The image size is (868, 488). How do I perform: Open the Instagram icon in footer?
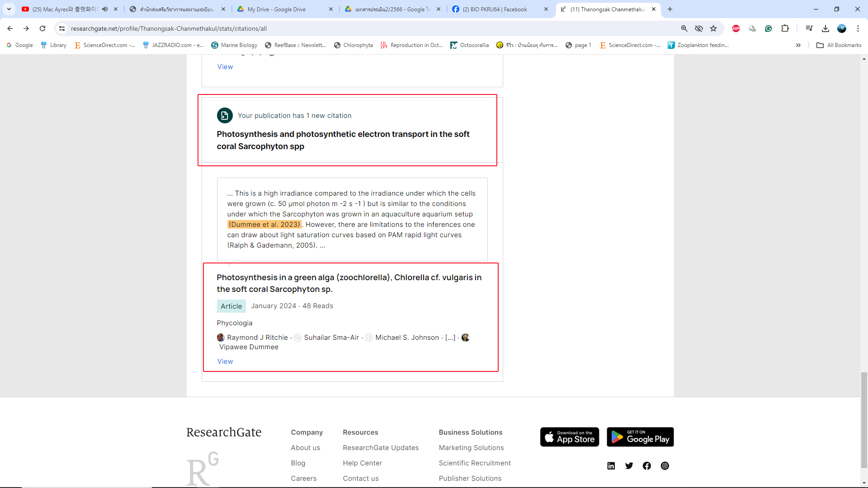tap(665, 466)
